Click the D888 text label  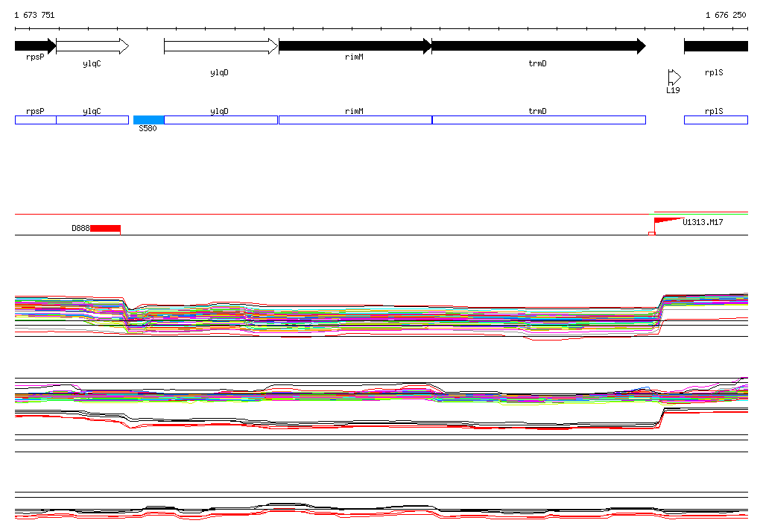click(80, 228)
